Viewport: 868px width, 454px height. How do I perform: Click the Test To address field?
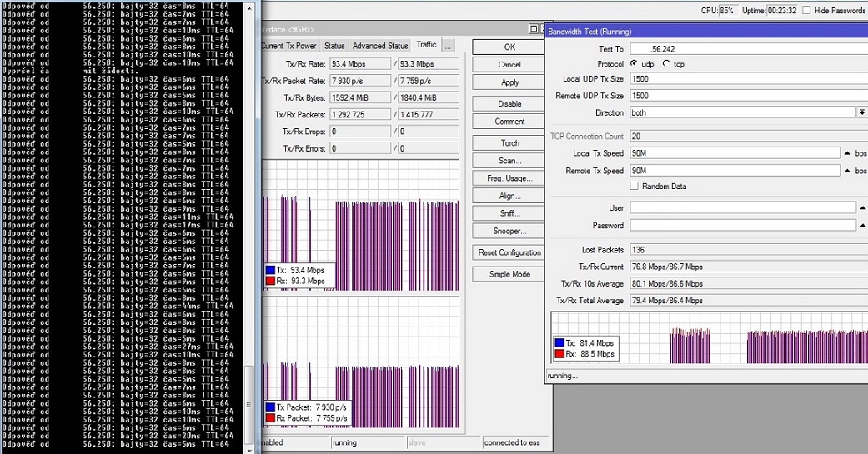pyautogui.click(x=749, y=48)
